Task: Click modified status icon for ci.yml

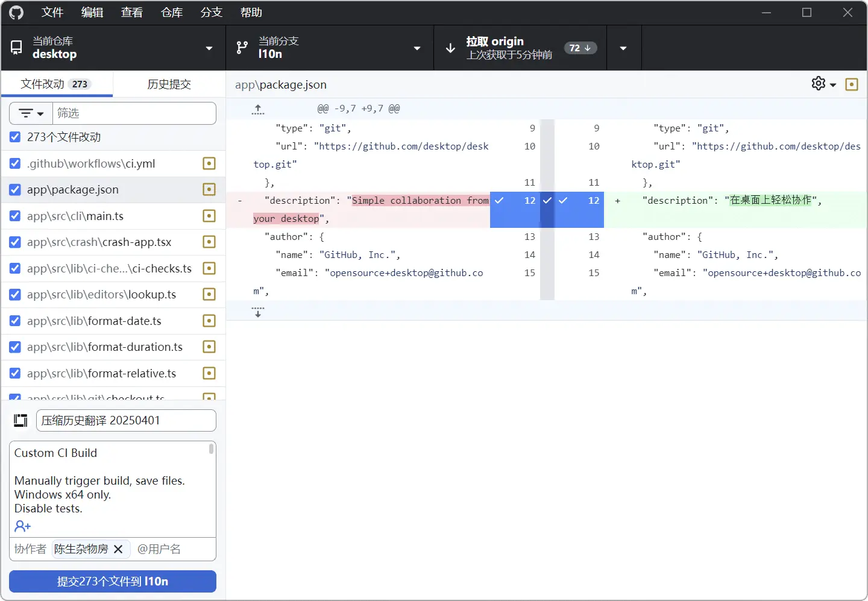Action: (x=209, y=163)
